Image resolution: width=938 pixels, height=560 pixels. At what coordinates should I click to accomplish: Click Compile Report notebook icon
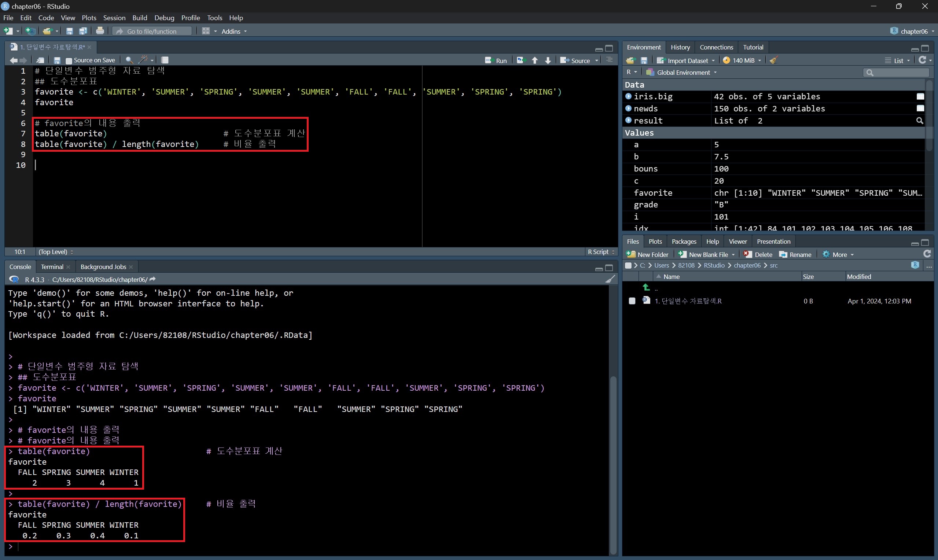click(x=165, y=60)
